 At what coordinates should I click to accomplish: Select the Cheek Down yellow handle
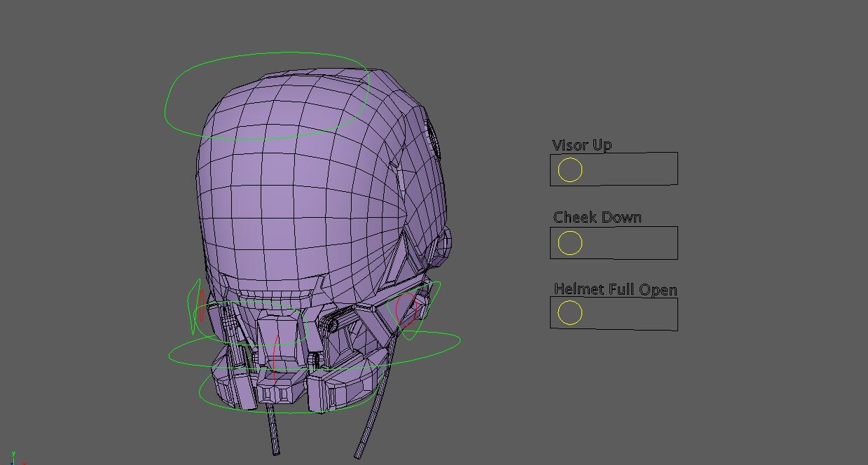569,242
